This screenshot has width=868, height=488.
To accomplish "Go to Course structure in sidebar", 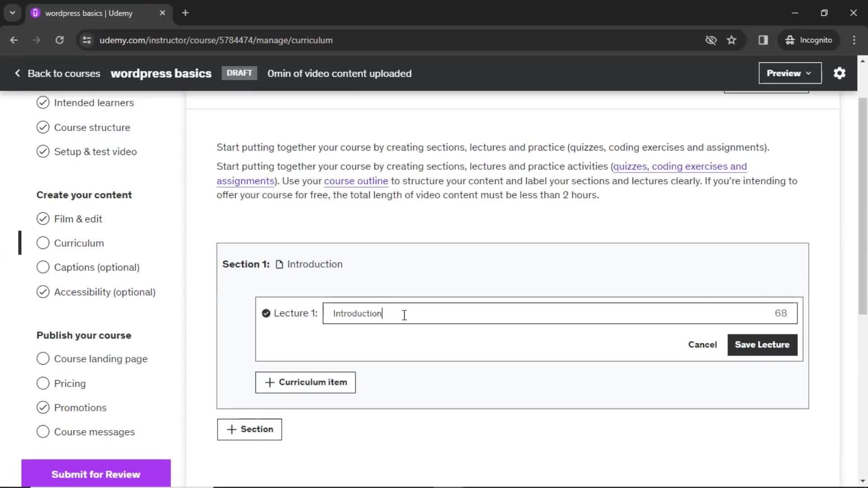I will click(x=92, y=127).
